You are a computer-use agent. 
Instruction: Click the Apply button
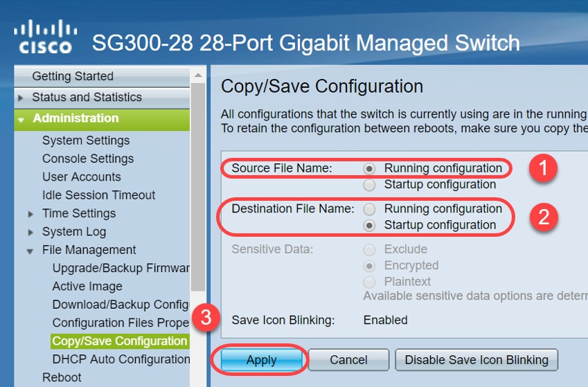coord(261,360)
